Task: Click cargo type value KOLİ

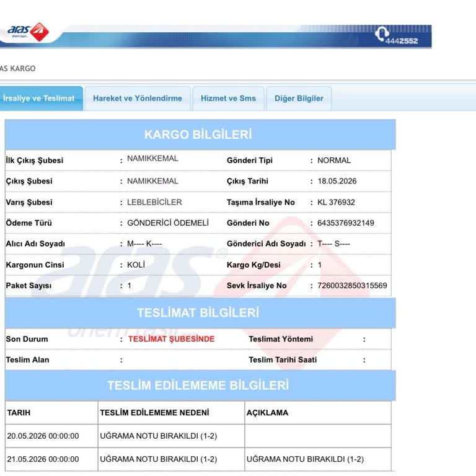Action: [x=136, y=265]
